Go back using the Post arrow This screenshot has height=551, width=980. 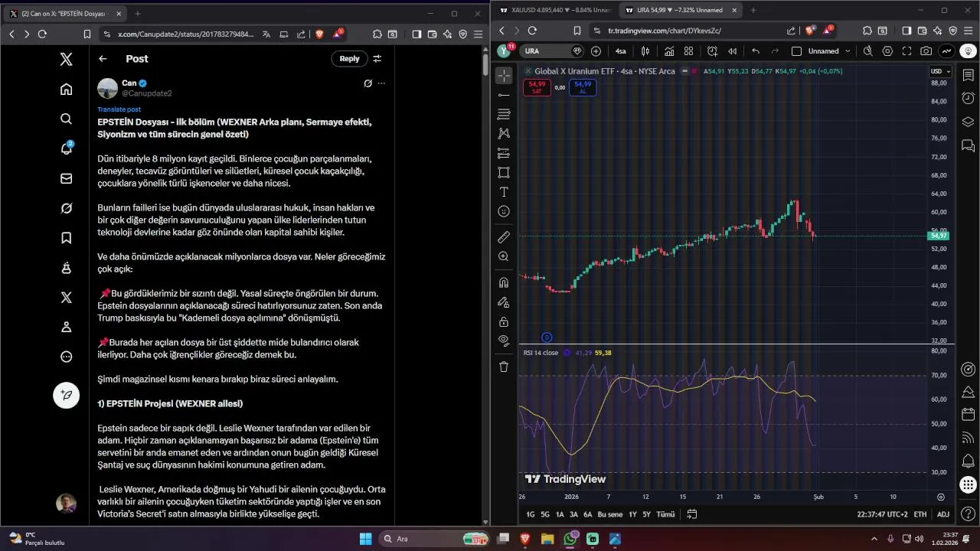103,59
